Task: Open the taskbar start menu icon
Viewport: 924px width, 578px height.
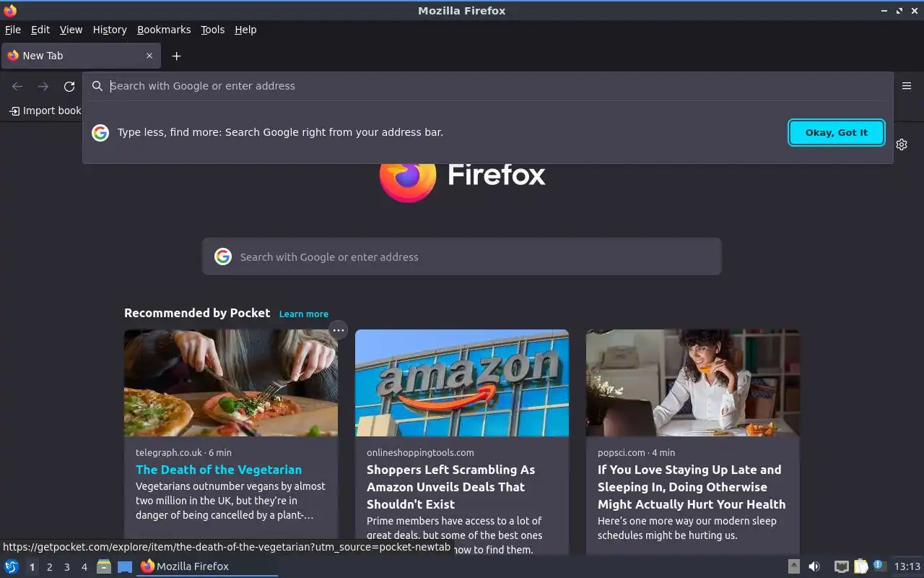Action: coord(12,566)
